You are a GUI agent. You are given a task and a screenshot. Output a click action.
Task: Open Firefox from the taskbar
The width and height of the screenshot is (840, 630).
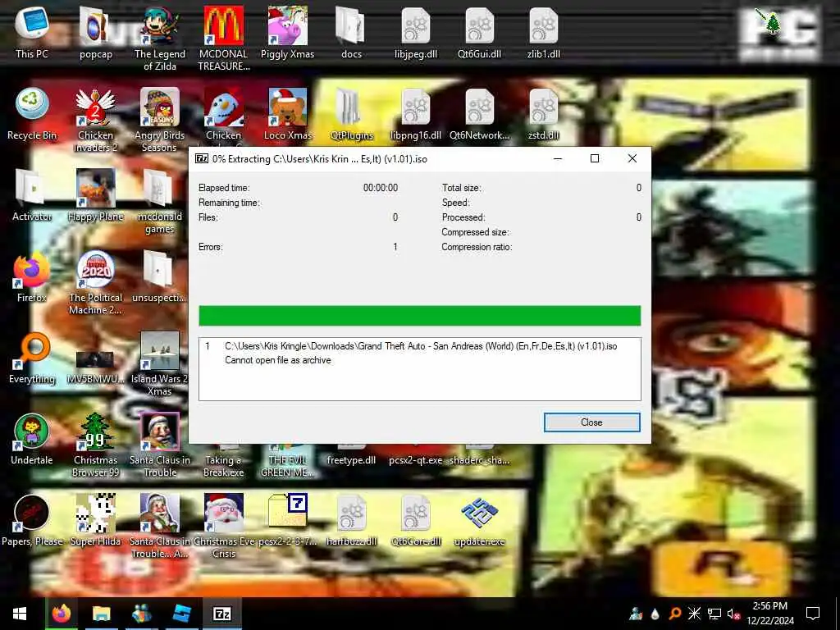coord(61,614)
